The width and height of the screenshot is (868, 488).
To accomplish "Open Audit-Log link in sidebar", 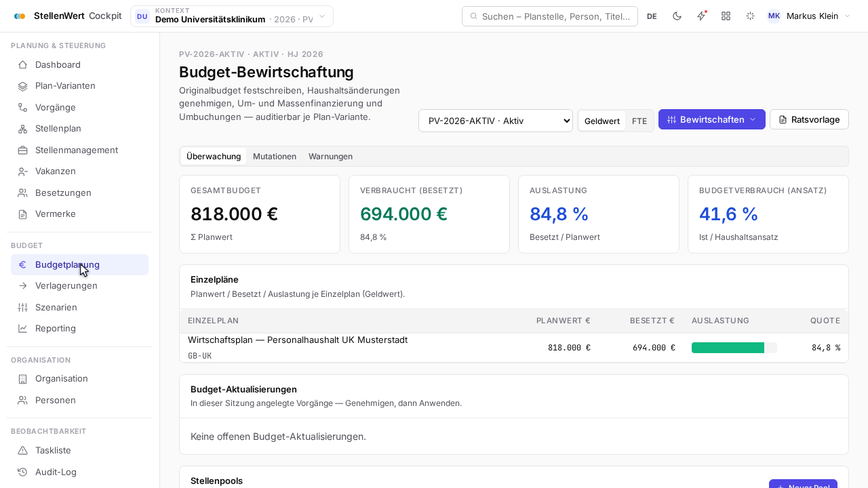I will [x=79, y=472].
